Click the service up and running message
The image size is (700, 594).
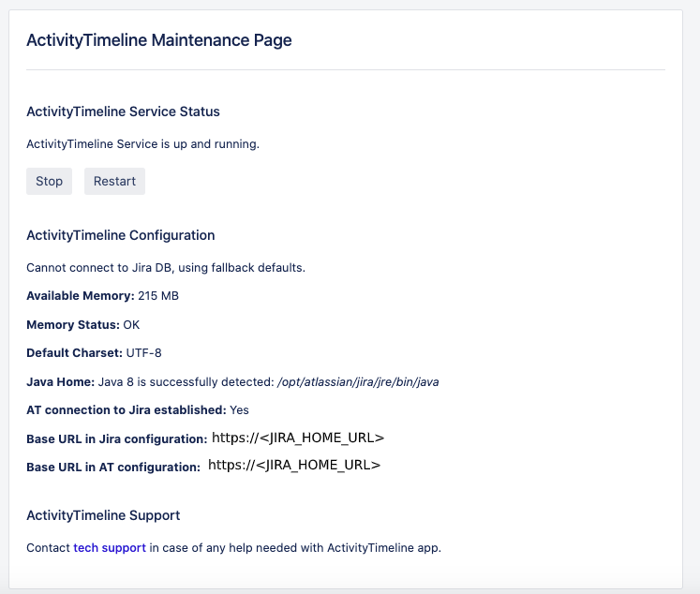tap(142, 144)
